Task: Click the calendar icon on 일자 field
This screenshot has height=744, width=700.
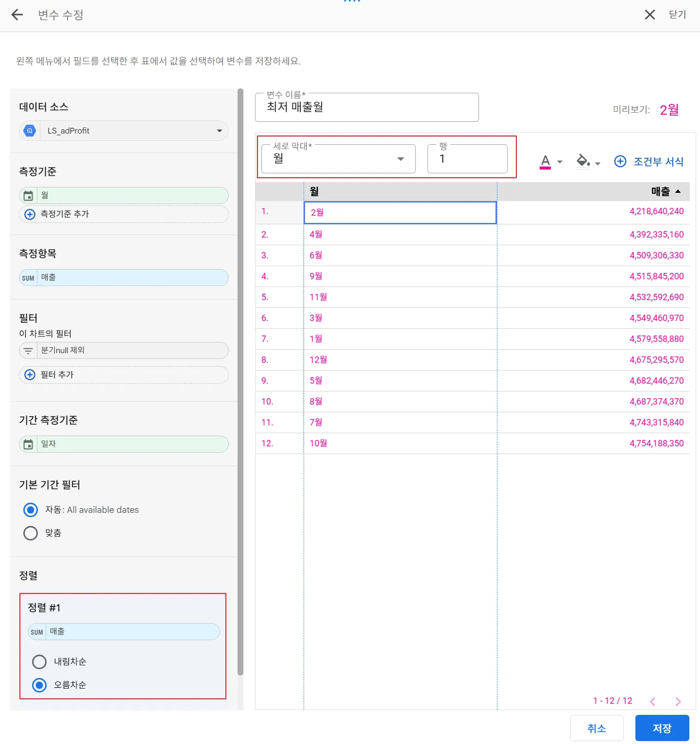Action: tap(28, 444)
